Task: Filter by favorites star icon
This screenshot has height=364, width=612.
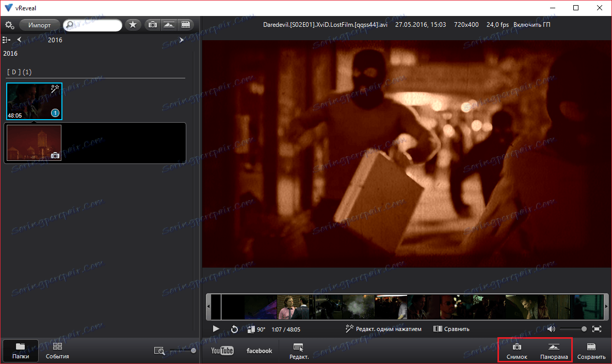Action: click(133, 25)
